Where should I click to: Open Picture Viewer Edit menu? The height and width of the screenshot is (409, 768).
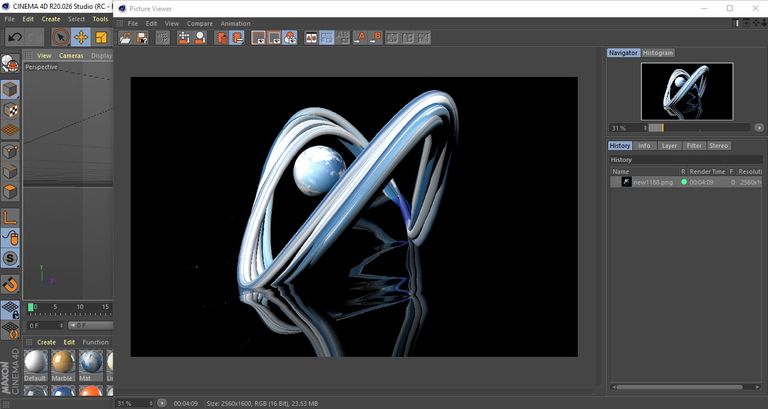[151, 24]
